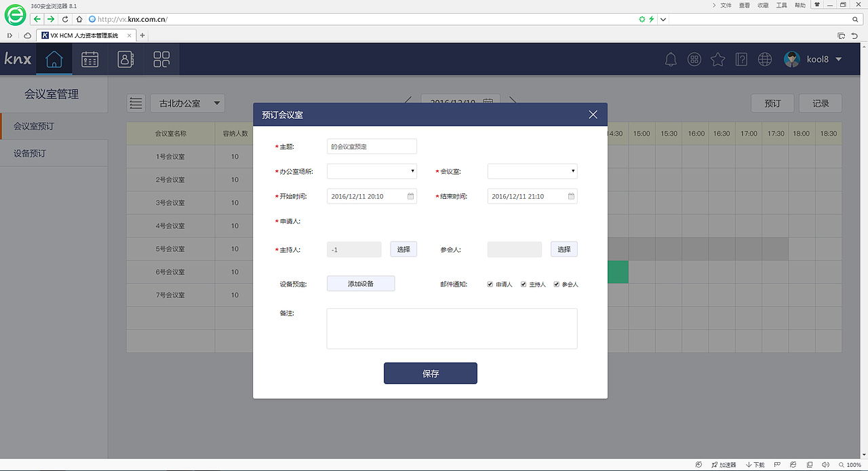Expand the browser menu chevron
The image size is (868, 471).
pos(715,5)
